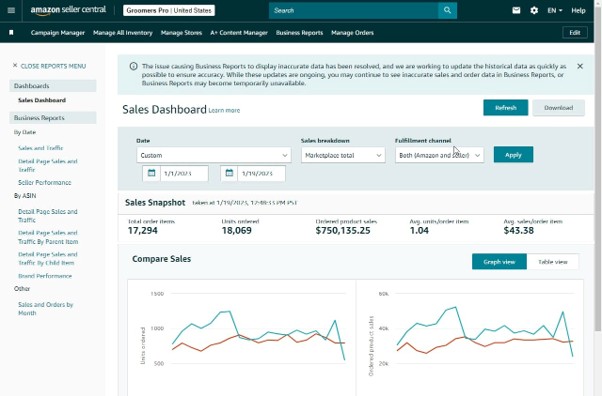Open the Date range Custom dropdown

(x=214, y=155)
